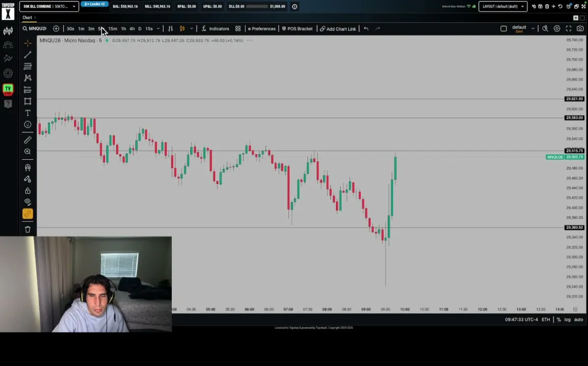The image size is (588, 366).
Task: Select the crosshair cursor tool
Action: click(28, 44)
